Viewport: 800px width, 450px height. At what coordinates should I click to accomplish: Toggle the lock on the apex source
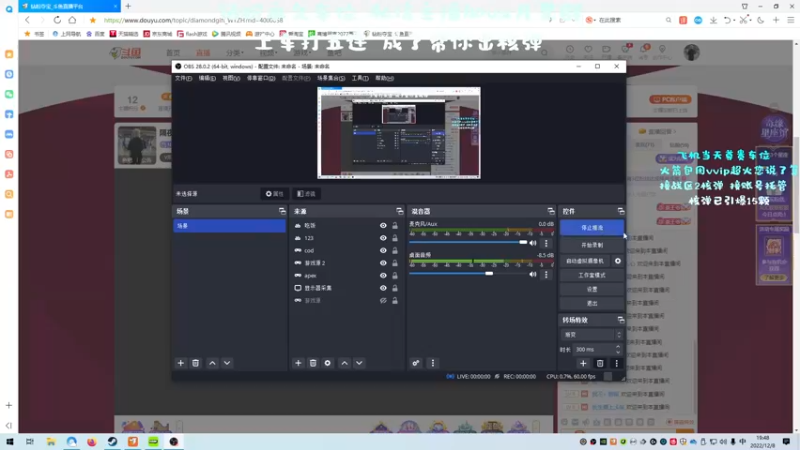click(x=395, y=276)
